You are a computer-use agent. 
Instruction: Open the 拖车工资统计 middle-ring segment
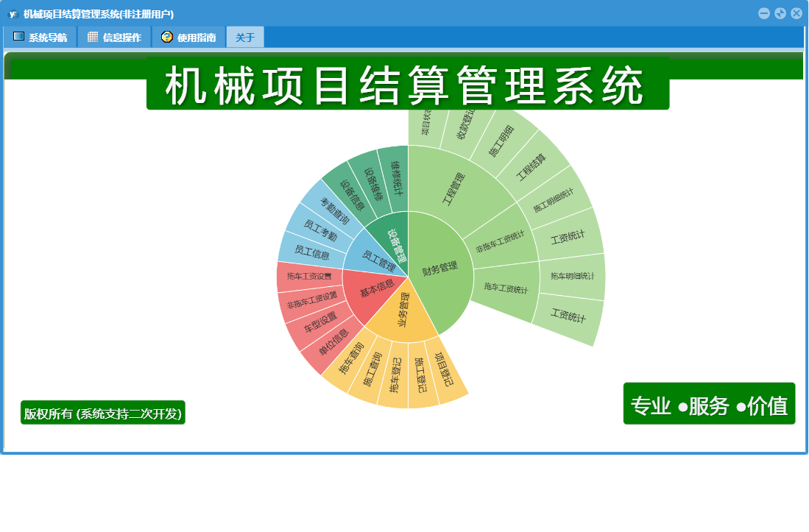[506, 288]
